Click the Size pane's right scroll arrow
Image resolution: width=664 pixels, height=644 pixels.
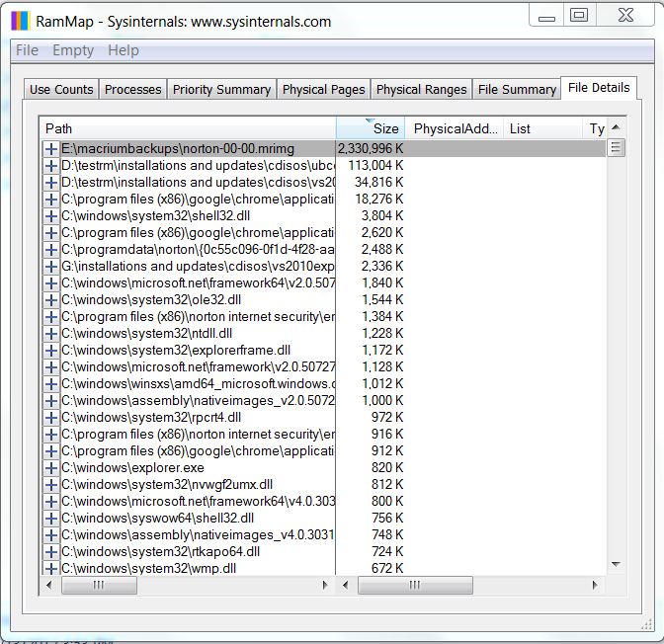pyautogui.click(x=595, y=585)
